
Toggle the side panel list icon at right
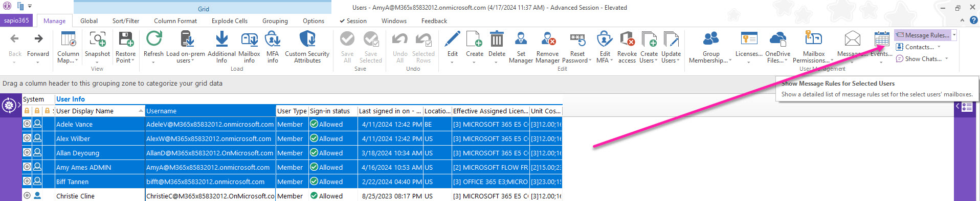point(967,107)
